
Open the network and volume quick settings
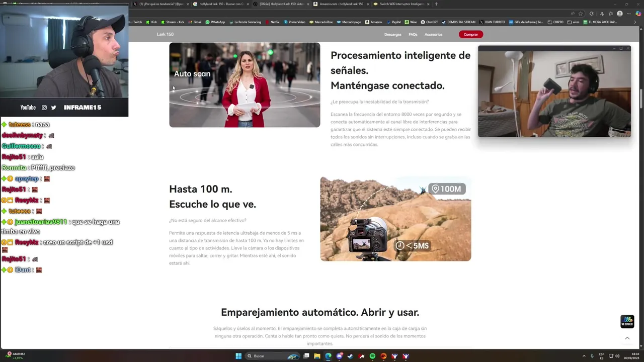point(614,356)
